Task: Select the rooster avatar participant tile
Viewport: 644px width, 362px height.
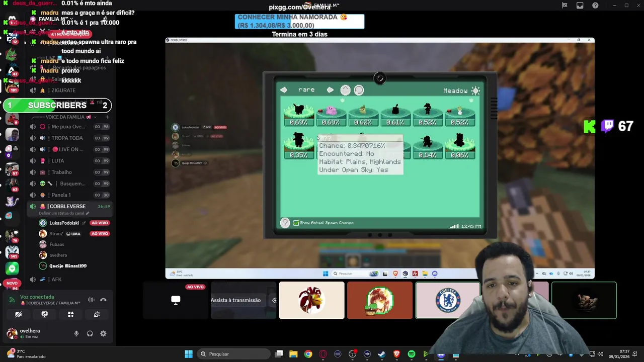Action: 312,300
